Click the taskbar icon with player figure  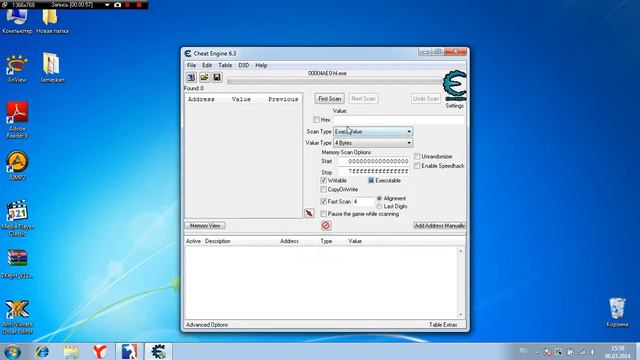point(129,351)
